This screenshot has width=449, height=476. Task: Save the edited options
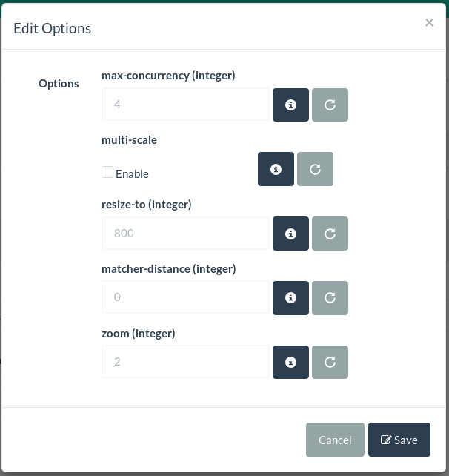399,440
